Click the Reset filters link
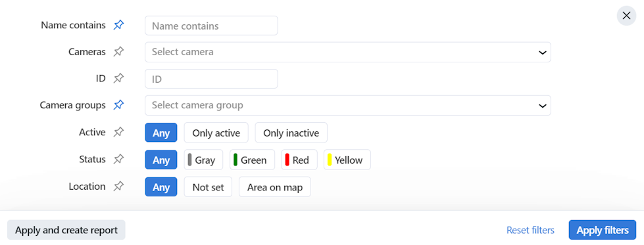Screen dimensions: 644x245 pyautogui.click(x=530, y=231)
